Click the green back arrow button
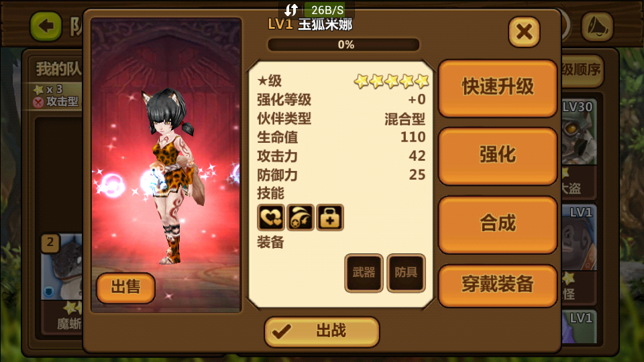This screenshot has width=644, height=362. point(46,27)
